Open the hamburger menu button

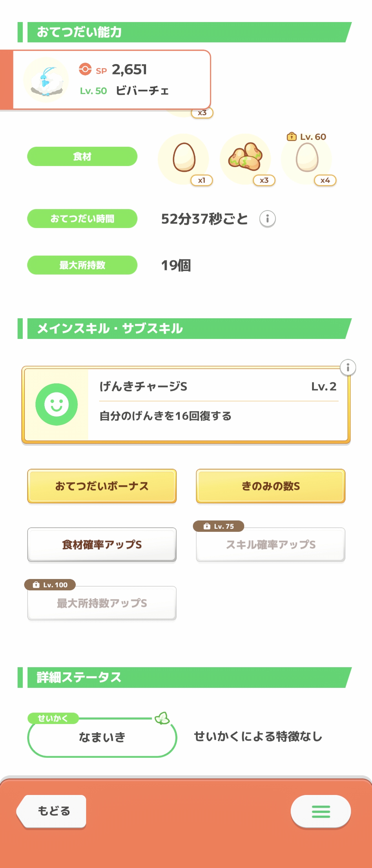(321, 812)
